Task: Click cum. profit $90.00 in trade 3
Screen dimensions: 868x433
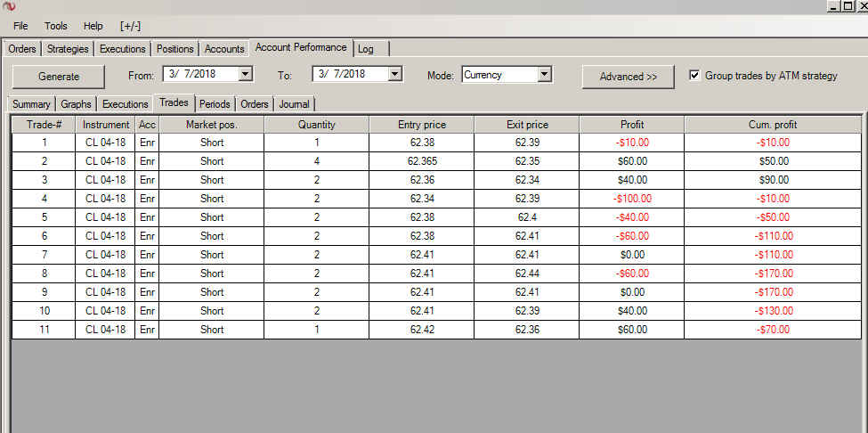Action: 773,180
